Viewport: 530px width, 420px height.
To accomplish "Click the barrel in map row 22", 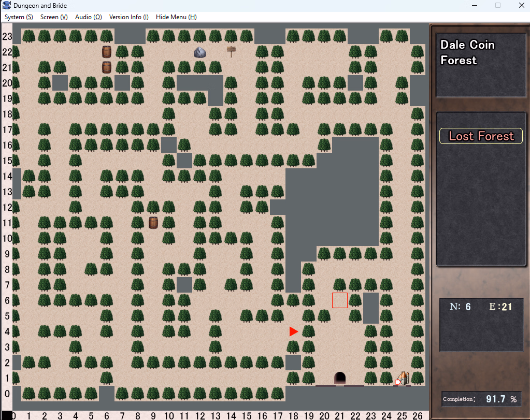I will click(x=107, y=52).
